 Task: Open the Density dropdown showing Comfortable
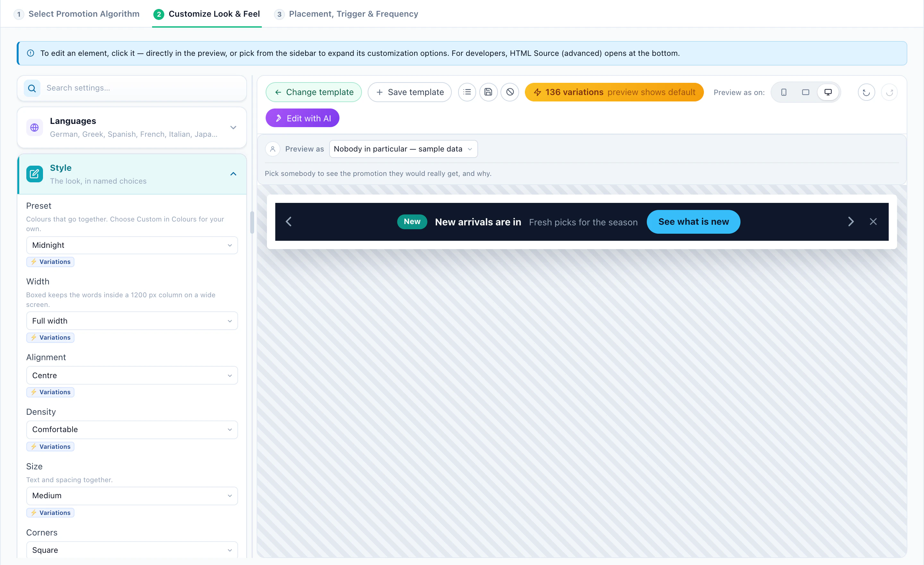[x=132, y=430]
